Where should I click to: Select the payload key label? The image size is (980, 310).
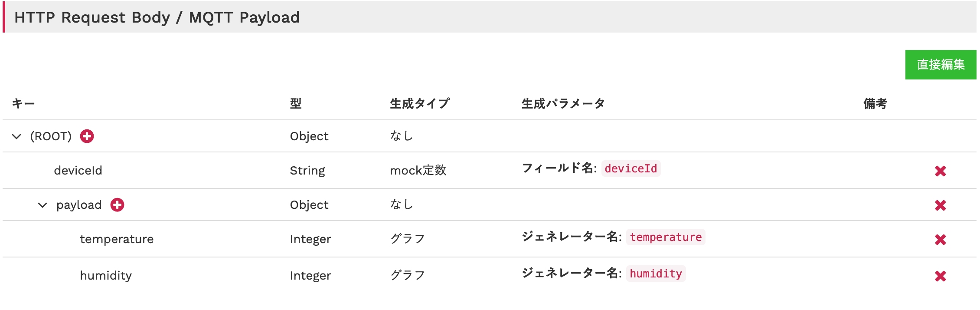click(79, 205)
